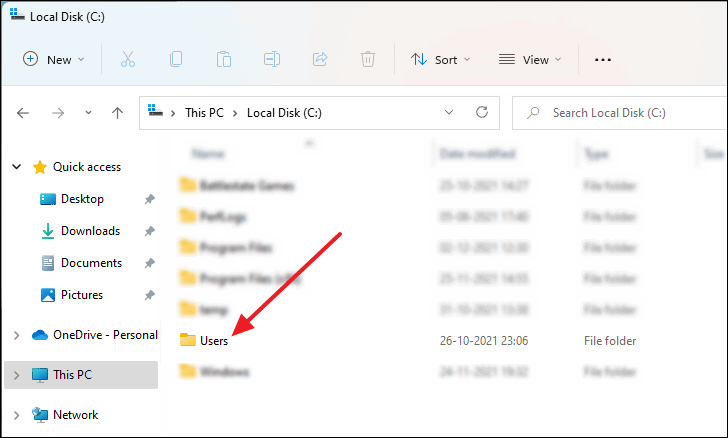This screenshot has height=438, width=728.
Task: Open recent locations chevron
Action: coord(88,113)
